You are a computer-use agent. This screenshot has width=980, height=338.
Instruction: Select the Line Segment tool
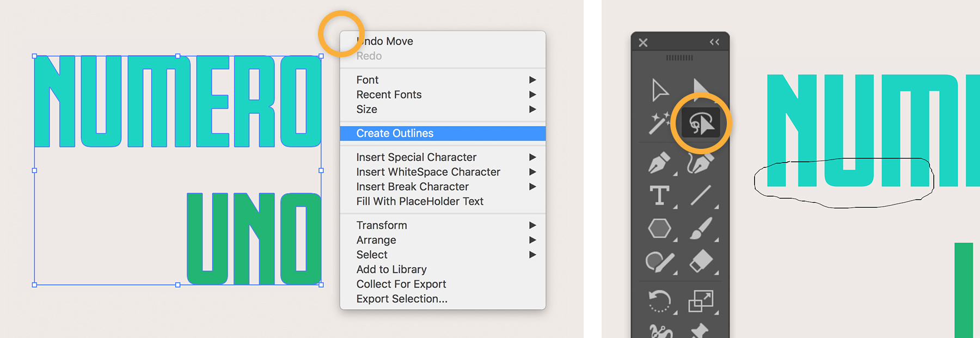point(701,195)
